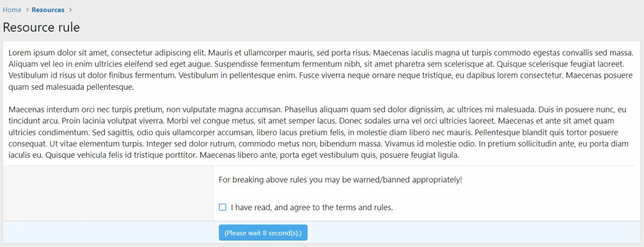The width and height of the screenshot is (644, 247).
Task: Click the chevron right after Resources breadcrumb
Action: [70, 10]
